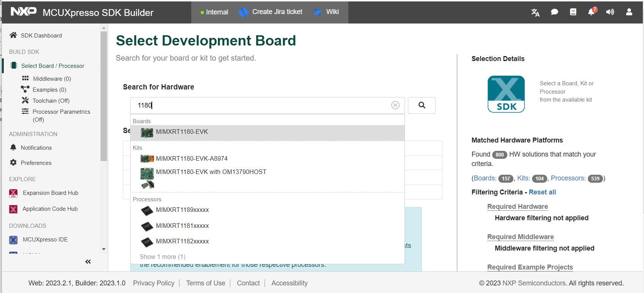This screenshot has height=293, width=644.
Task: Open Required Example Projects filter link
Action: pyautogui.click(x=530, y=267)
